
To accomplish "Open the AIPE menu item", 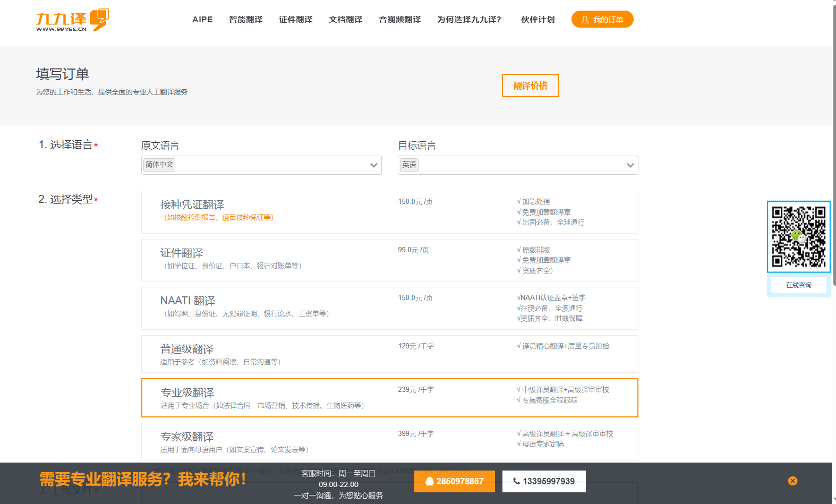I will point(202,20).
